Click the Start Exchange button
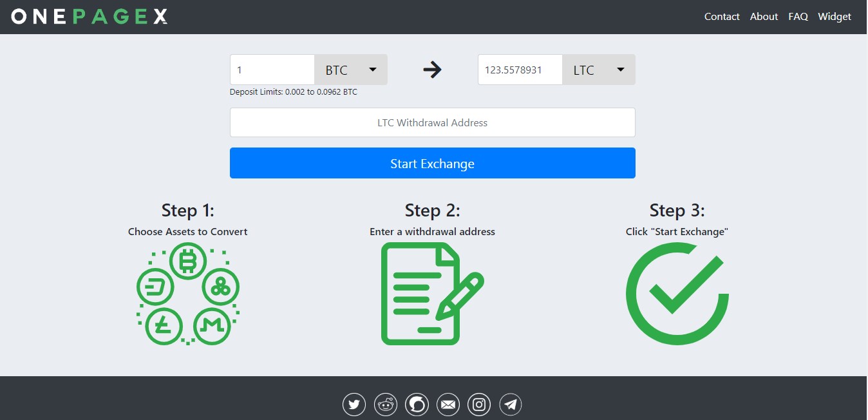Image resolution: width=868 pixels, height=420 pixels. click(432, 163)
